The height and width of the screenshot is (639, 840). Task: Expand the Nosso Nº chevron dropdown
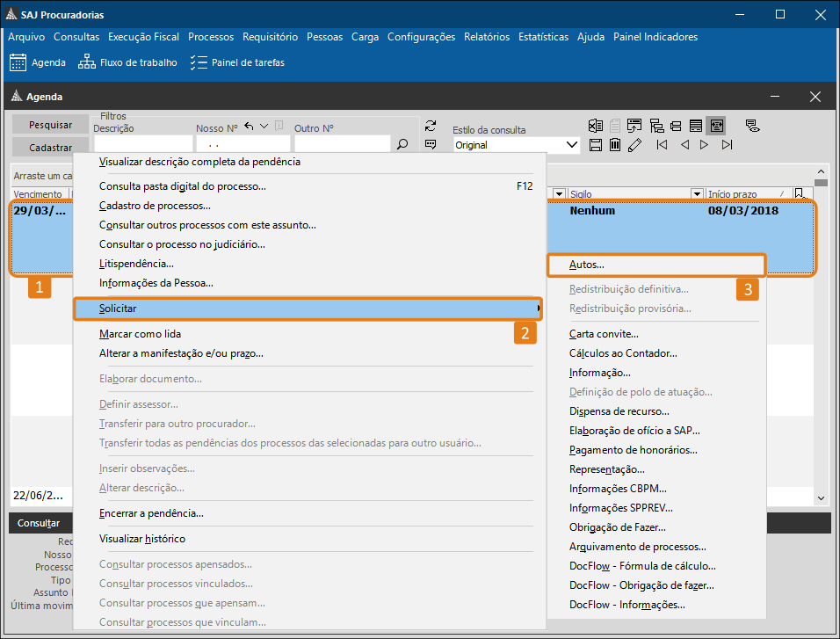click(x=264, y=126)
